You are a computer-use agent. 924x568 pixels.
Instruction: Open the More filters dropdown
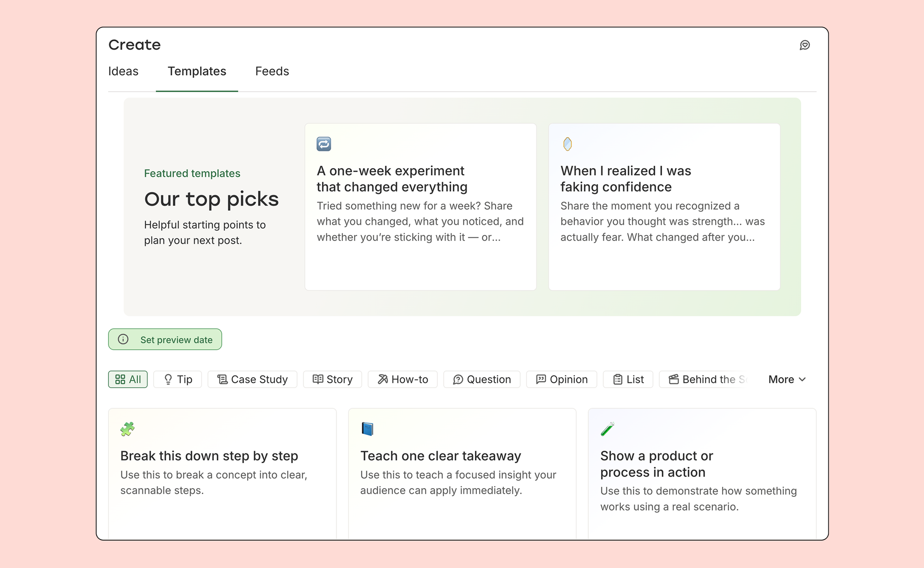[787, 379]
